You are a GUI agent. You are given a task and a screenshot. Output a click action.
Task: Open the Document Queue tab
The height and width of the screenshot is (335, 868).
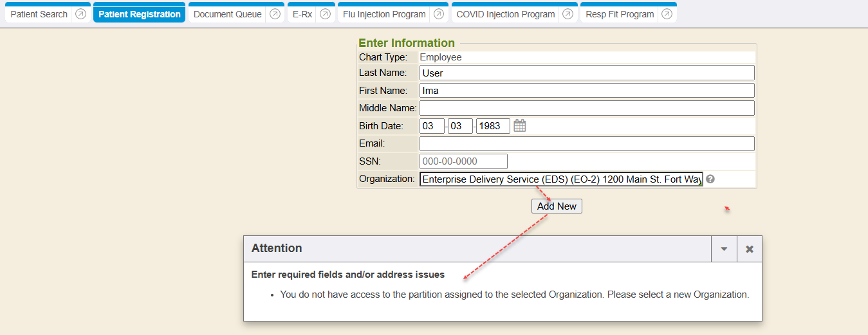[228, 14]
